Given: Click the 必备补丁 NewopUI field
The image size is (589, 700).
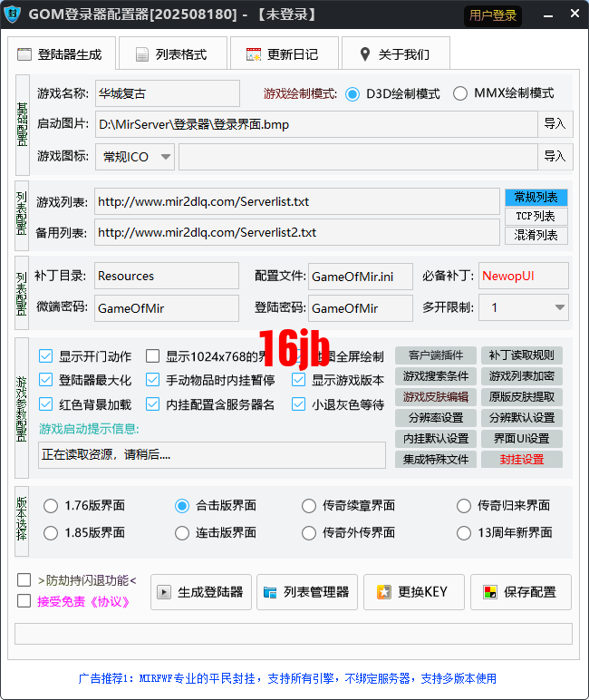Looking at the screenshot, I should point(524,276).
